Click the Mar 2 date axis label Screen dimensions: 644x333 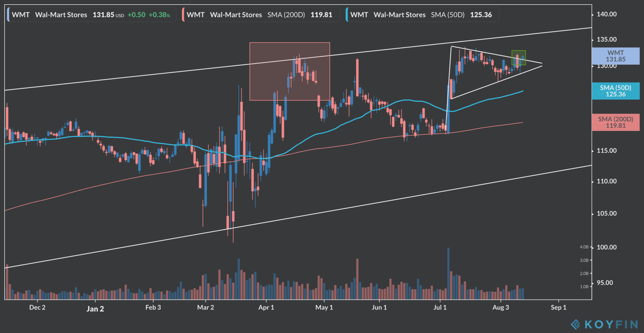pos(205,307)
